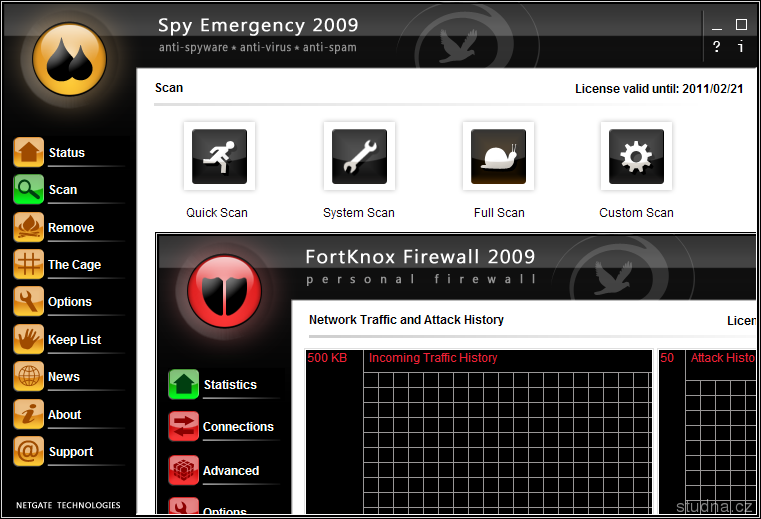761x519 pixels.
Task: Select the green Scan magnifier icon
Action: (x=29, y=189)
